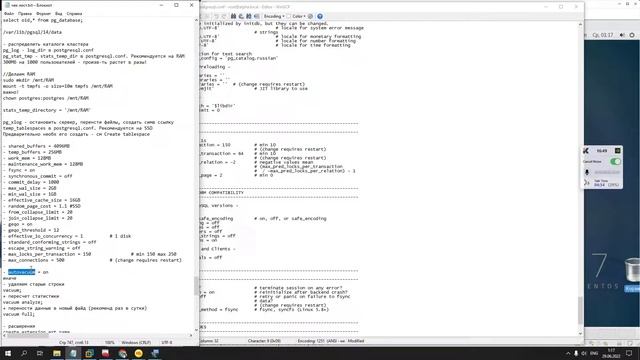Viewport: 640px width, 360px height.
Task: Open the Файл menu in Notepad
Action: point(9,13)
